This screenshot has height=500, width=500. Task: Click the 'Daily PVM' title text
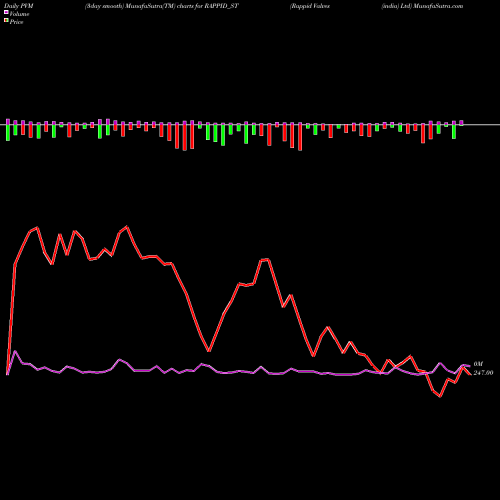[x=20, y=6]
